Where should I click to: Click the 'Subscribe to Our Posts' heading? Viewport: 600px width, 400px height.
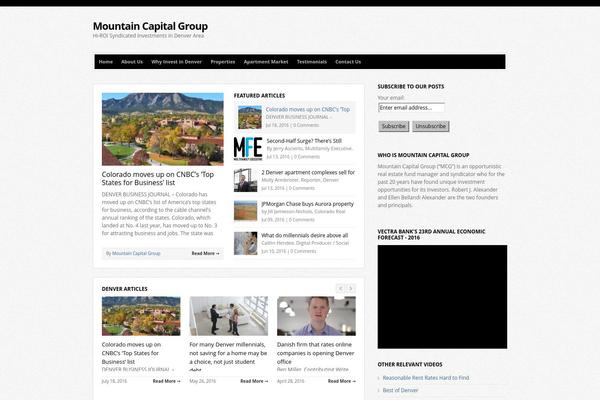(x=411, y=87)
